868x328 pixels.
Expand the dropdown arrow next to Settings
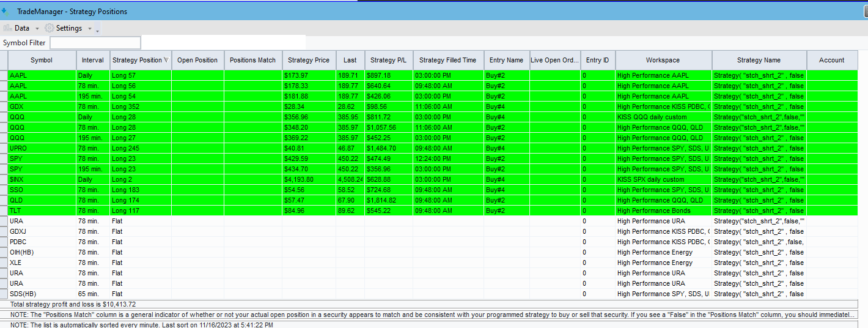click(x=90, y=29)
